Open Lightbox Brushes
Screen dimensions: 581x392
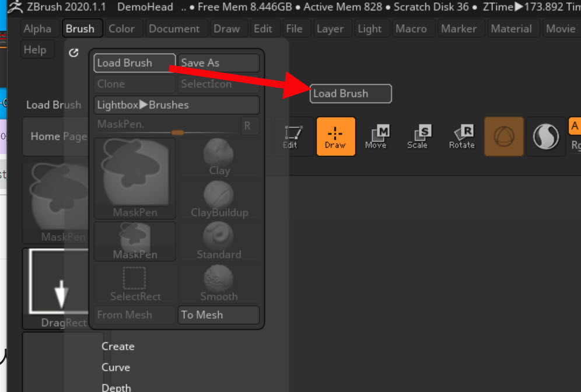[x=177, y=105]
